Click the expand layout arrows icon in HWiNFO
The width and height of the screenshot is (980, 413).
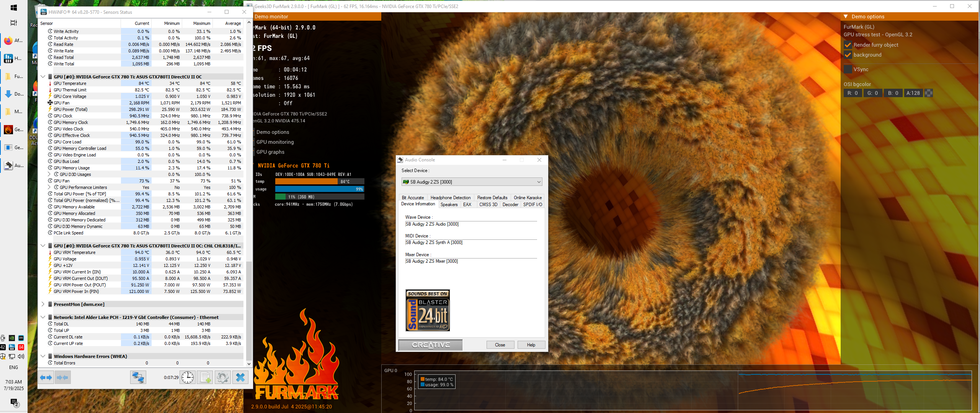[x=46, y=377]
